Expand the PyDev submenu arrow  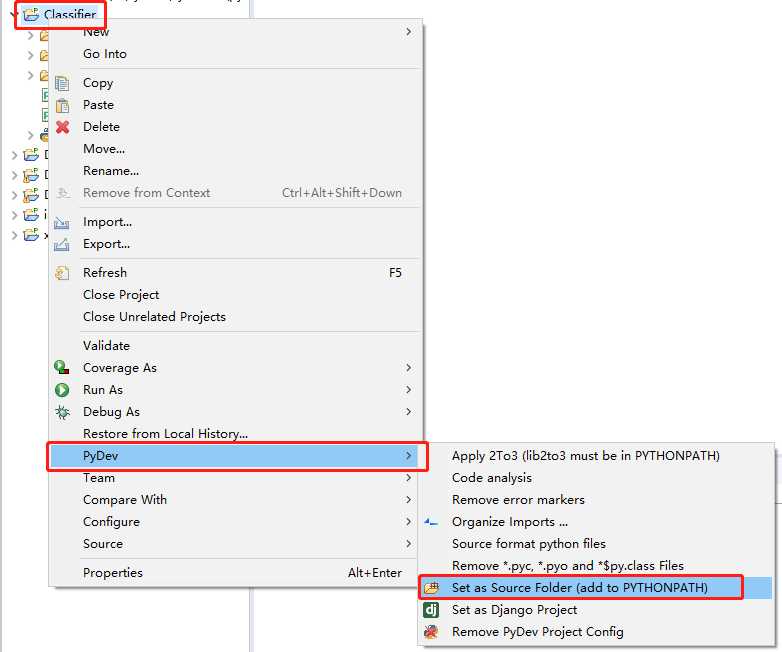pos(408,455)
